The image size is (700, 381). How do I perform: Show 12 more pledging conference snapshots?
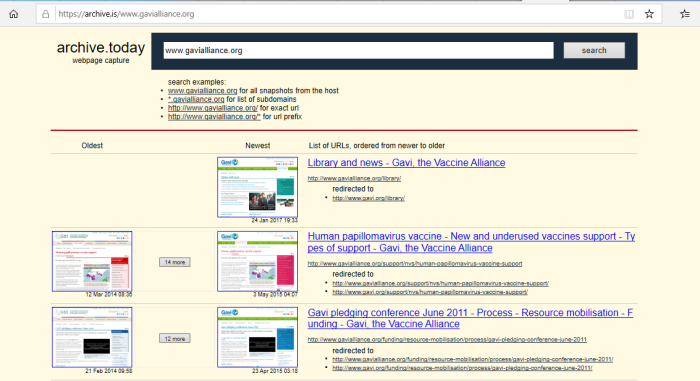(x=175, y=339)
